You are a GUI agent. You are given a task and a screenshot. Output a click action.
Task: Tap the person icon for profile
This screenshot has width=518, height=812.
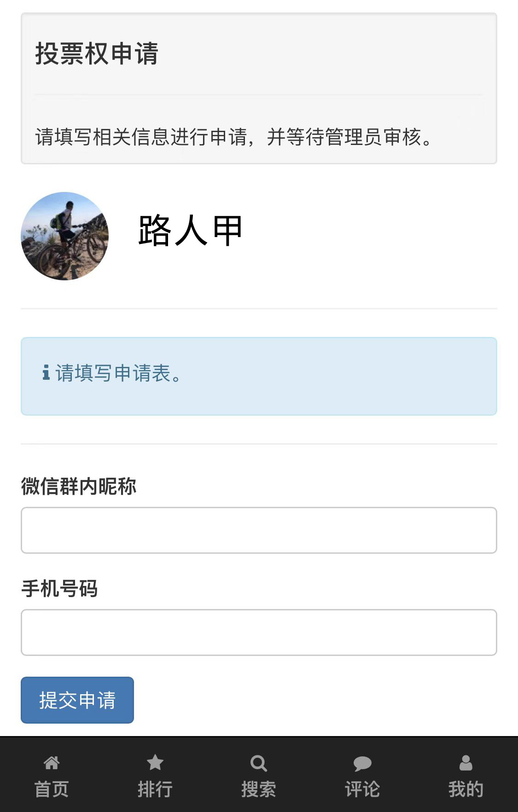click(x=466, y=763)
